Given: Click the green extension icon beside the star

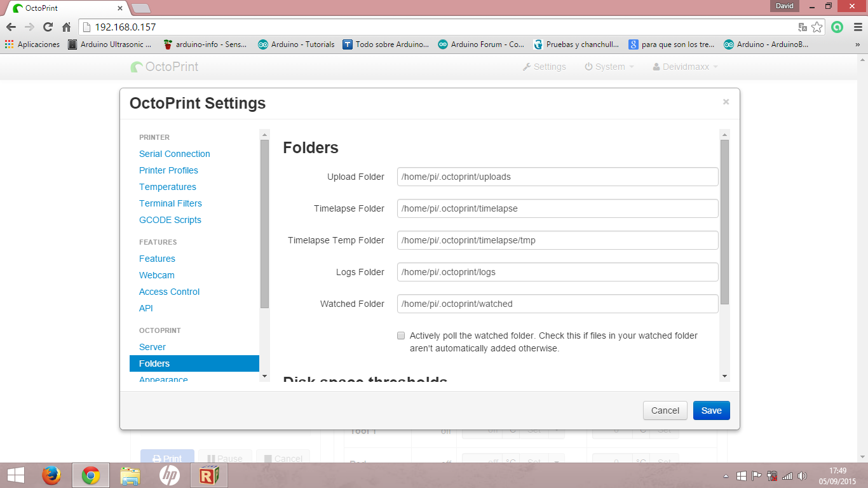Looking at the screenshot, I should tap(837, 27).
